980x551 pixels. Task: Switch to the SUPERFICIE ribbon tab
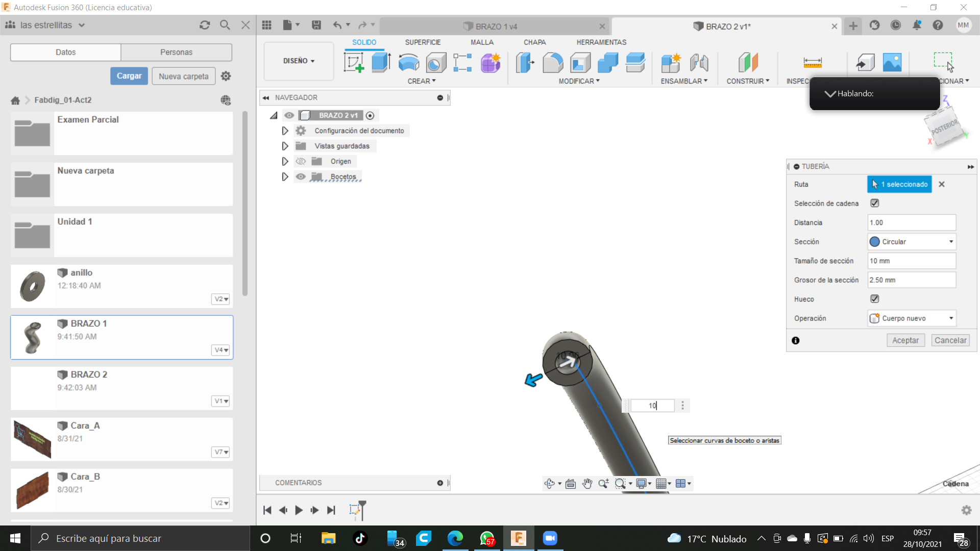(x=423, y=42)
